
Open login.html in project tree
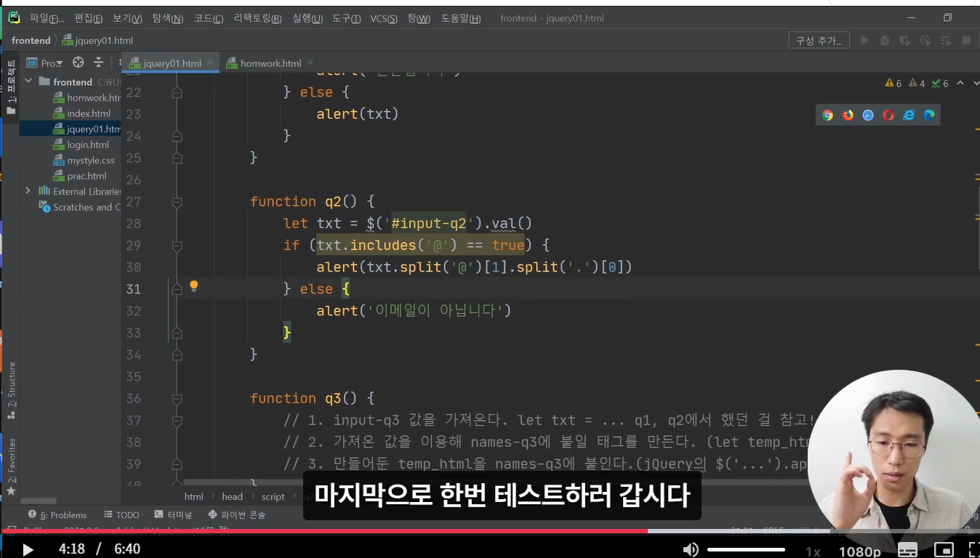[81, 145]
